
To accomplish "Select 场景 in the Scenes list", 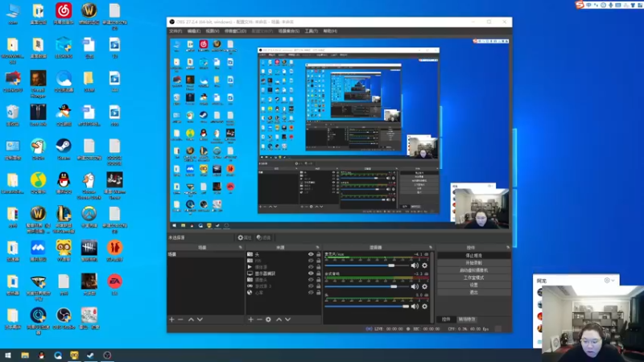I will (205, 254).
